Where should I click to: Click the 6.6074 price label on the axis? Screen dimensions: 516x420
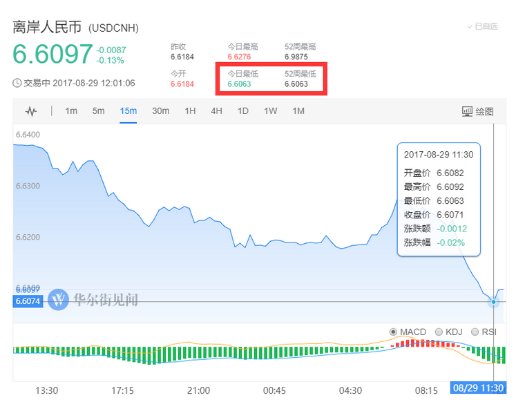click(27, 301)
